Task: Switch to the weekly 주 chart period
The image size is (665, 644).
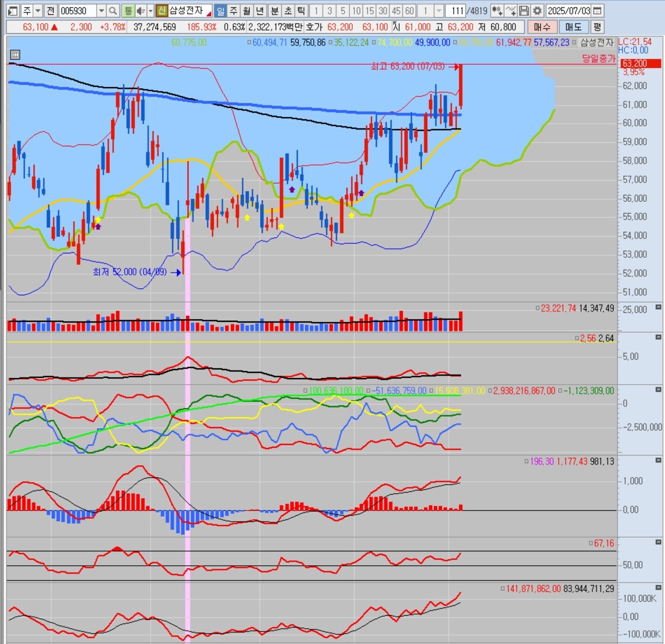Action: [234, 11]
